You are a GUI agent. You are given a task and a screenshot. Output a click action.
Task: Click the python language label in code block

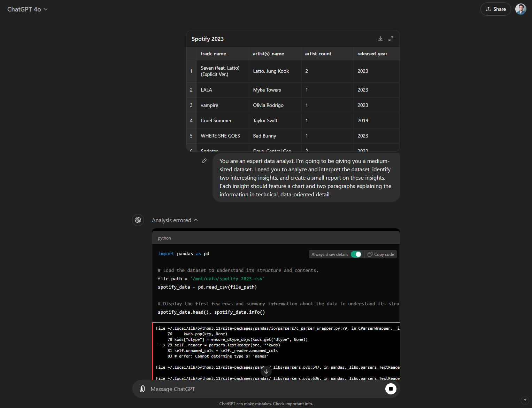coord(164,238)
